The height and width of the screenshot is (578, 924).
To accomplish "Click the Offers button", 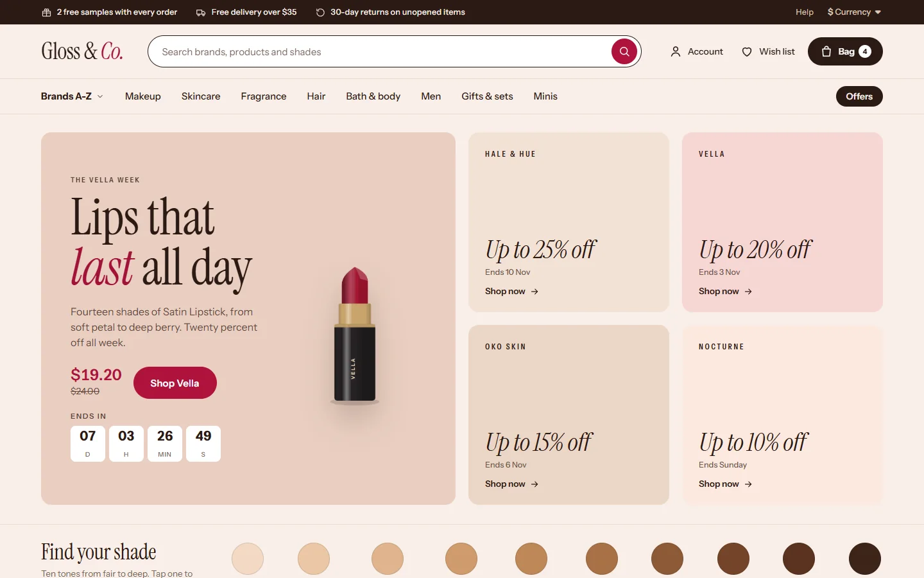I will (x=859, y=96).
